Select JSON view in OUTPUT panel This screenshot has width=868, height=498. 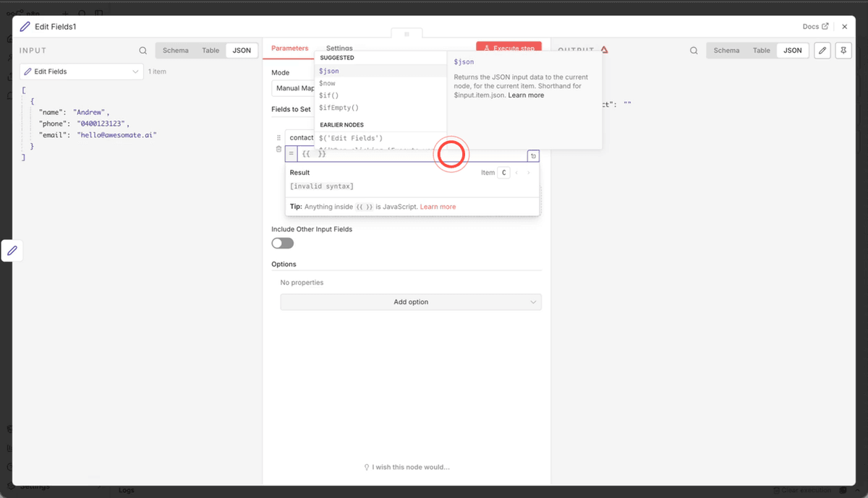click(793, 51)
